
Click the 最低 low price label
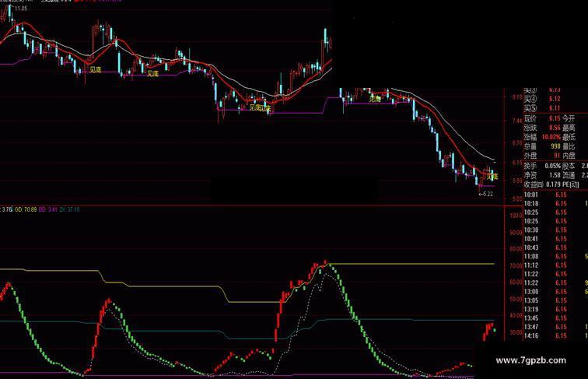[569, 137]
